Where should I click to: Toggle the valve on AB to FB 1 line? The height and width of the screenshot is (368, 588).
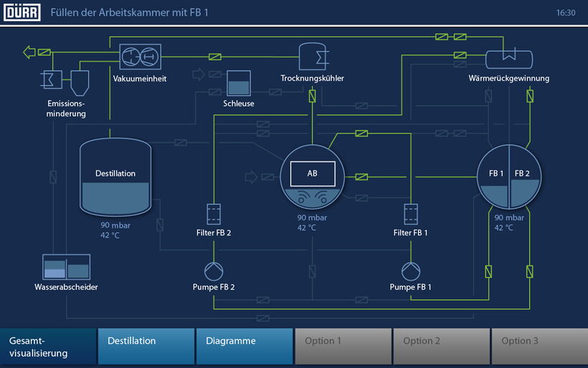(x=361, y=176)
